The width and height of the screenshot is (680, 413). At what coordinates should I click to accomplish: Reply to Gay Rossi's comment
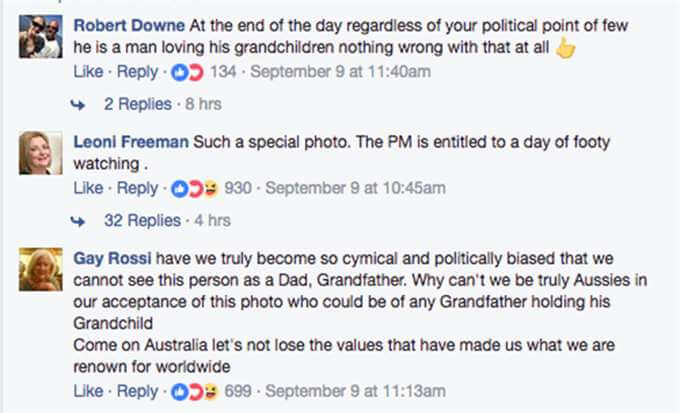pyautogui.click(x=138, y=391)
